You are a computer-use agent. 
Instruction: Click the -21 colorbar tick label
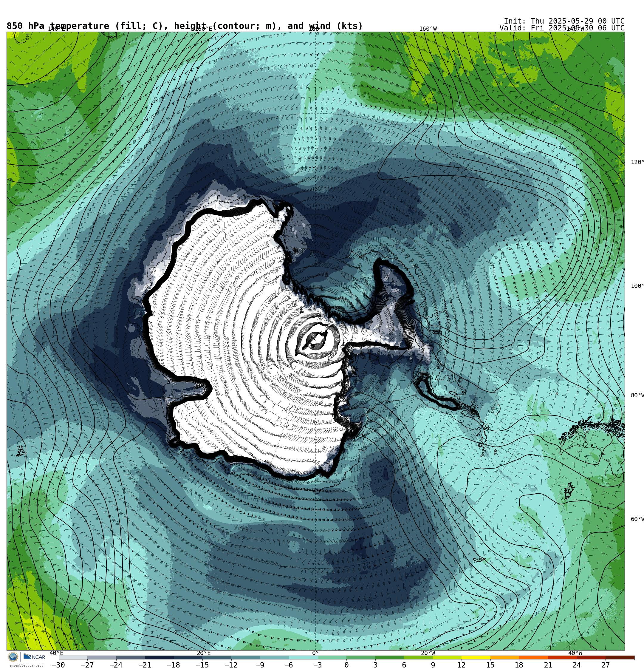coord(145,665)
